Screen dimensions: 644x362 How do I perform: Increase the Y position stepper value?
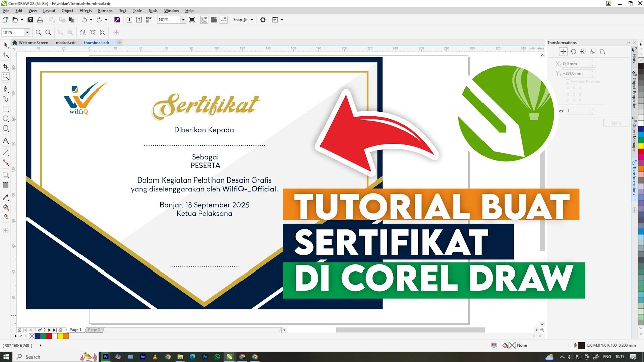pos(592,72)
